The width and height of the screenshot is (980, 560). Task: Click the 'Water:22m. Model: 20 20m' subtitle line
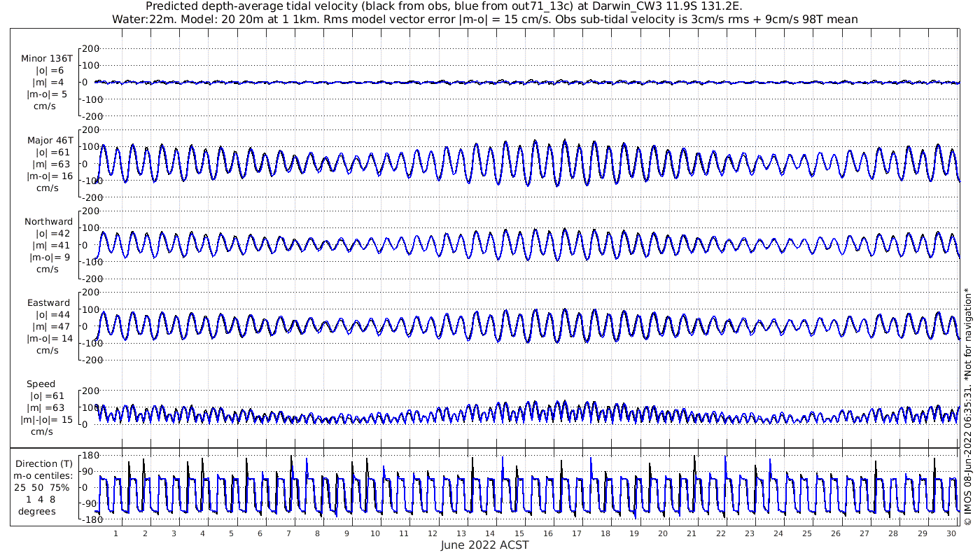(x=484, y=19)
